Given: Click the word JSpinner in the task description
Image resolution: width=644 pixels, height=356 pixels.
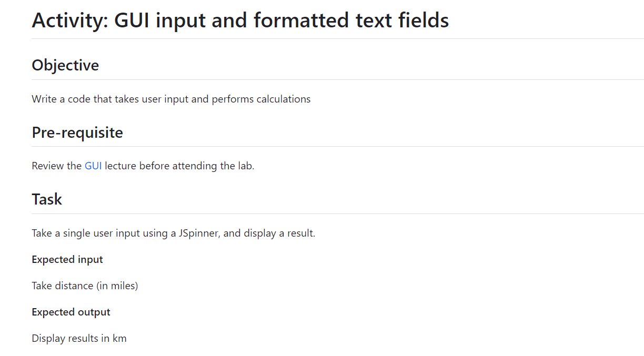Looking at the screenshot, I should coord(198,233).
